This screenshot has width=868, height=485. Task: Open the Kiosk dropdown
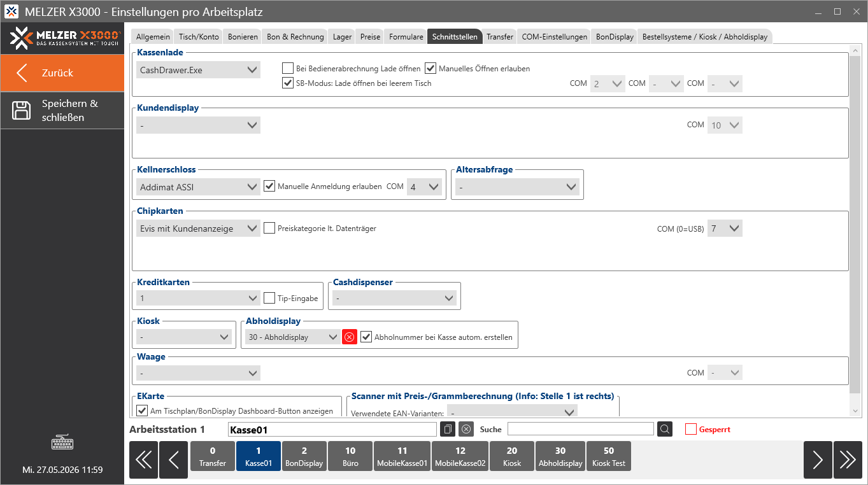[x=185, y=337]
